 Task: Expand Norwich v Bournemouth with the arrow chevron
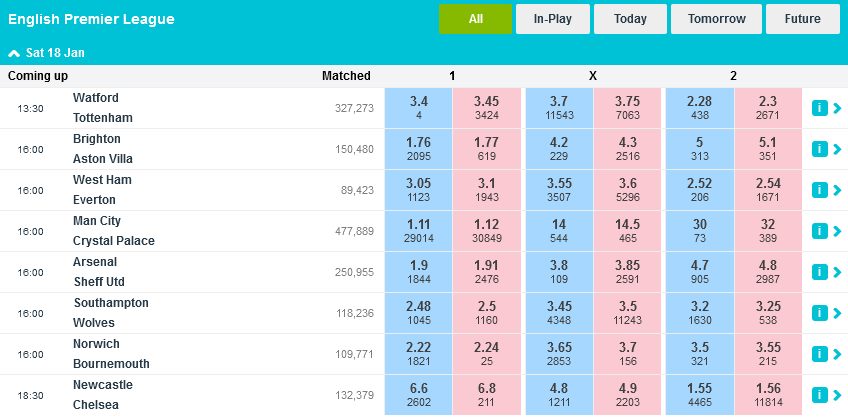(837, 354)
